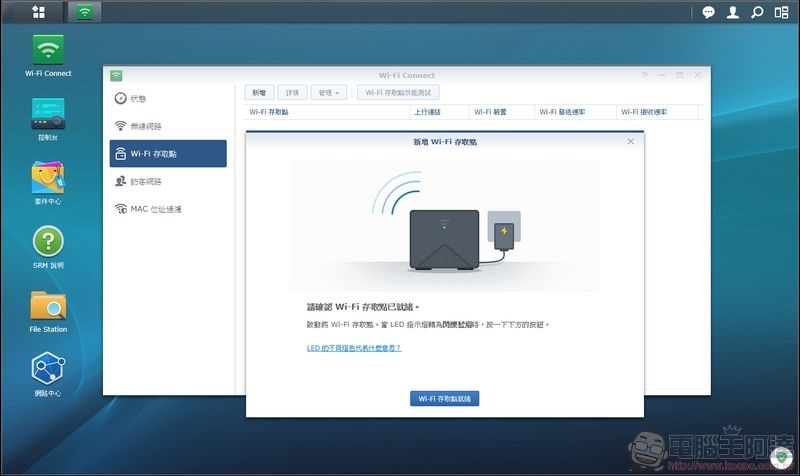Image resolution: width=800 pixels, height=476 pixels.
Task: Open the LED color meaning link
Action: click(x=354, y=348)
